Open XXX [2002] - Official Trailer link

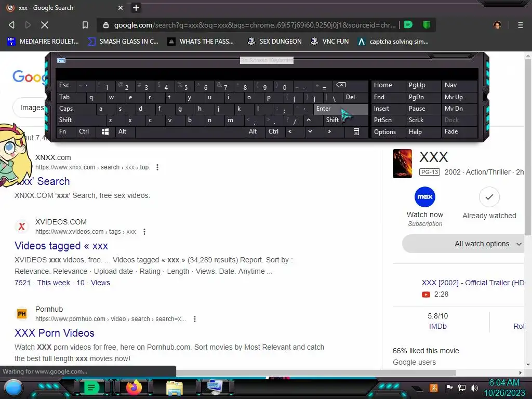473,283
